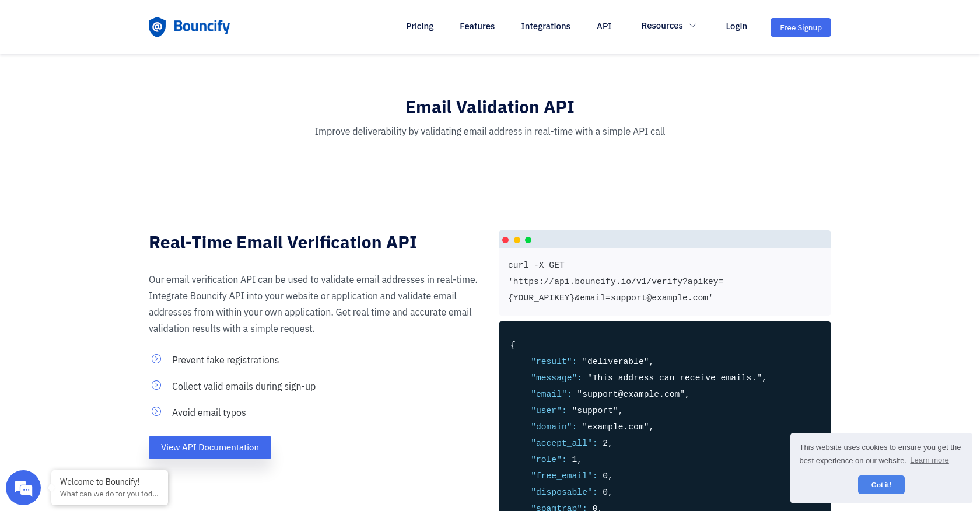Click arrow icon beside Prevent fake registrations
The image size is (980, 511).
[x=156, y=359]
